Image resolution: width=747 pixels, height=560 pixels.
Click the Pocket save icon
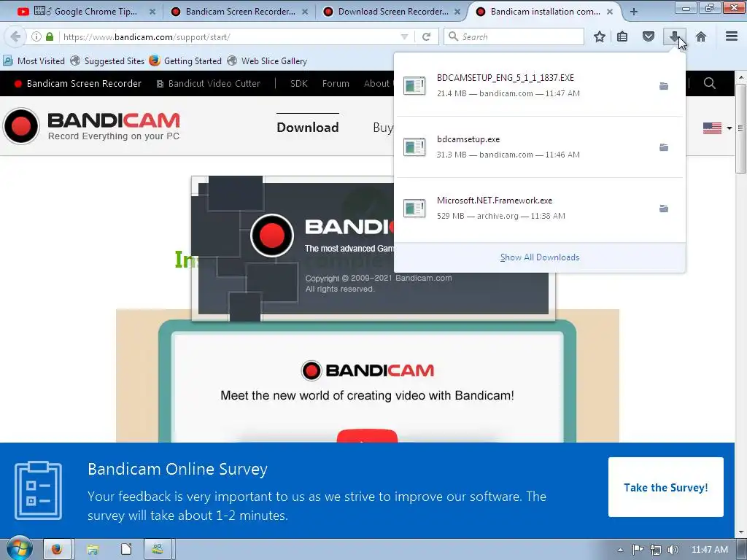point(649,36)
